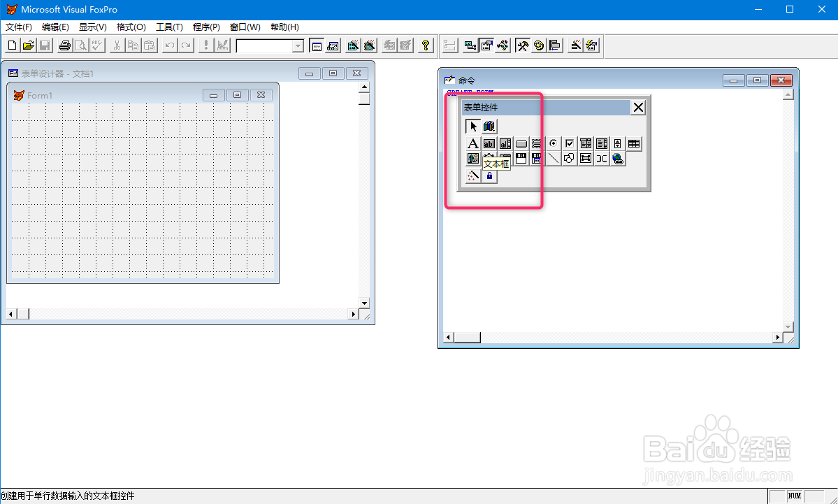
Task: Click the Set Tab Order icon
Action: pos(450,46)
